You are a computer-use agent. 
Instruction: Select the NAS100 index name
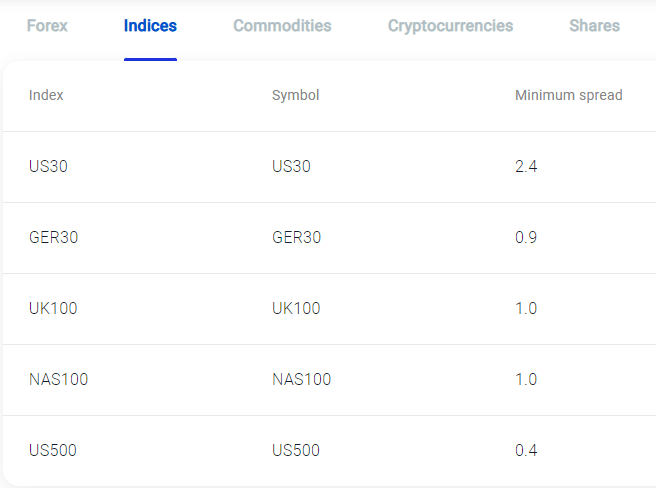pyautogui.click(x=59, y=380)
